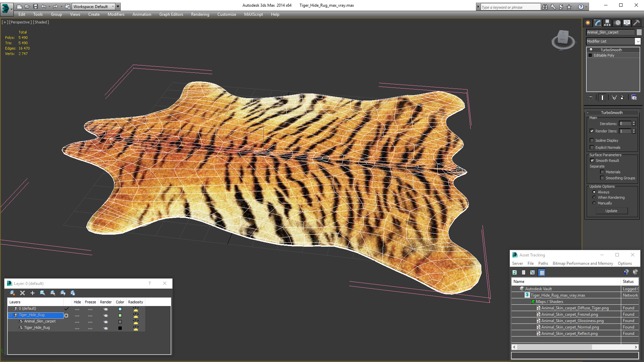Open the MAXScript menu
Screen dimensions: 644x362
(254, 14)
